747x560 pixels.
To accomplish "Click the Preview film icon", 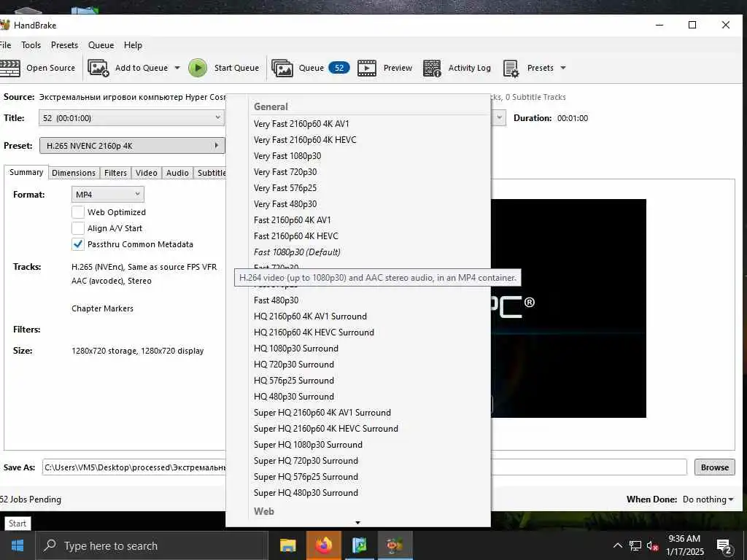I will click(x=367, y=68).
